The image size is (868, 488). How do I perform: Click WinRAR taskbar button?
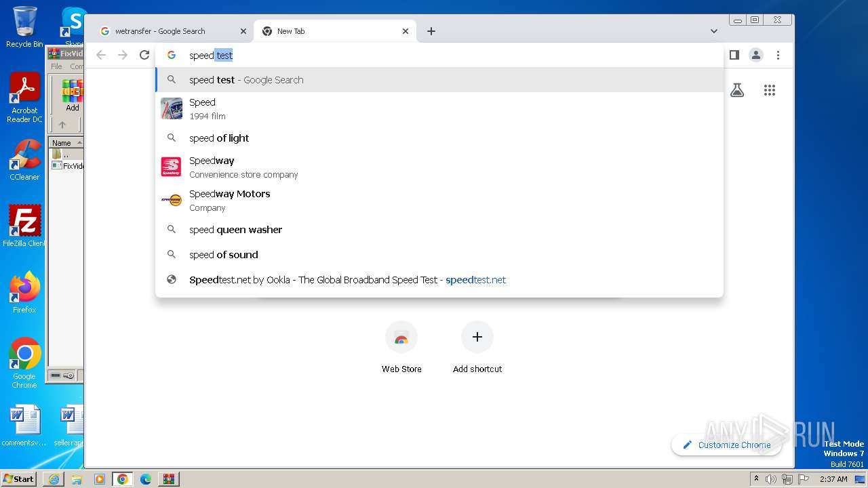tap(169, 479)
